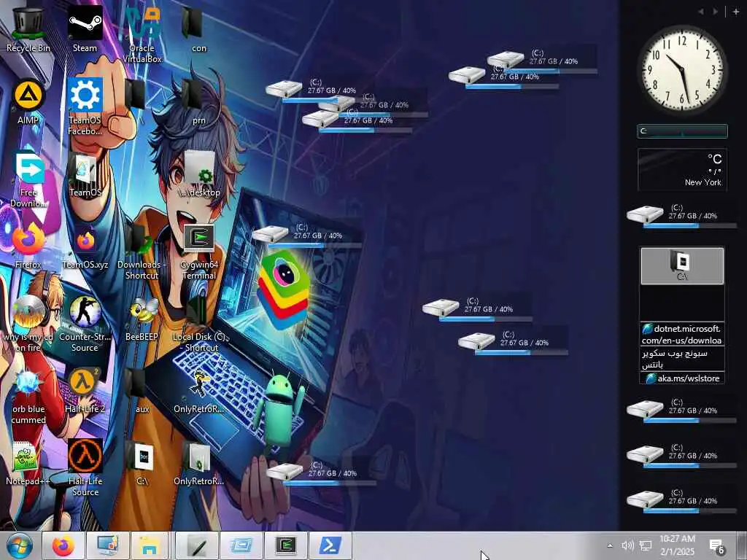Screen dimensions: 747x560
Task: Open the C:\ desktop file icon
Action: (142, 463)
